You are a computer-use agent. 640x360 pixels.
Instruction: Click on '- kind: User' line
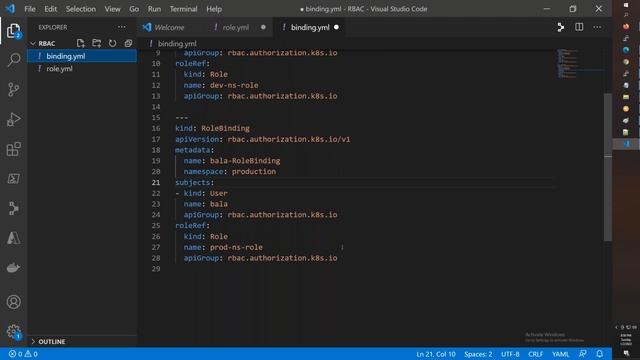(201, 193)
